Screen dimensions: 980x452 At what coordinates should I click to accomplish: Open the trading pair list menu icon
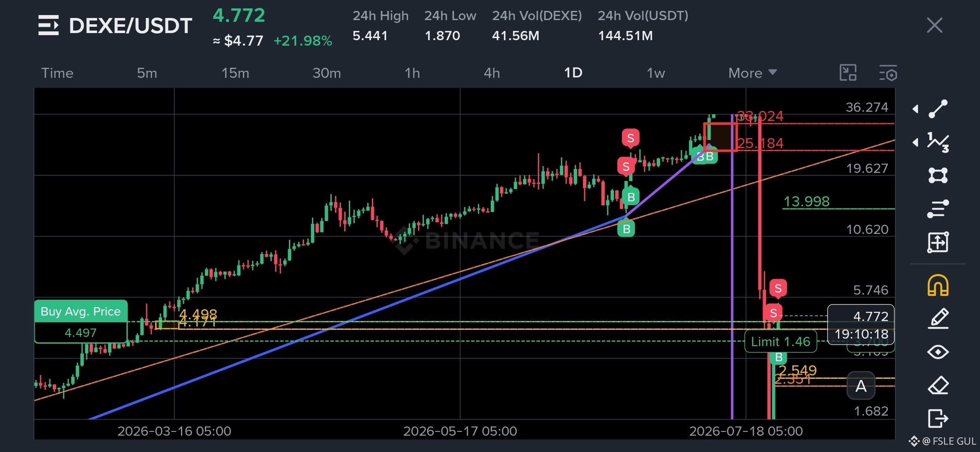coord(49,25)
